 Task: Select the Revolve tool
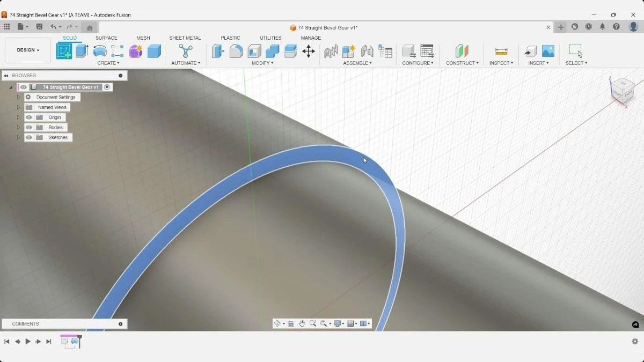pos(100,51)
